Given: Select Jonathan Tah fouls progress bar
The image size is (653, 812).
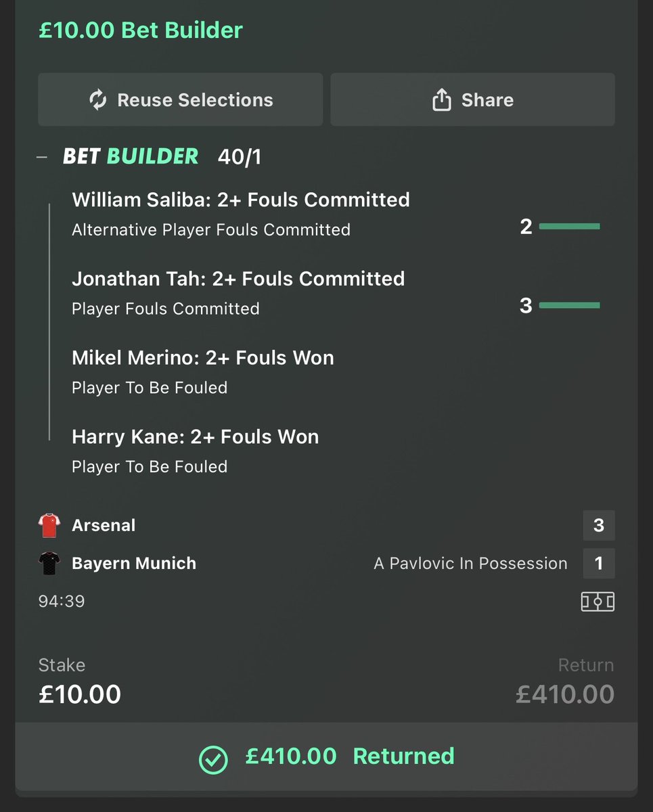Looking at the screenshot, I should pyautogui.click(x=569, y=306).
